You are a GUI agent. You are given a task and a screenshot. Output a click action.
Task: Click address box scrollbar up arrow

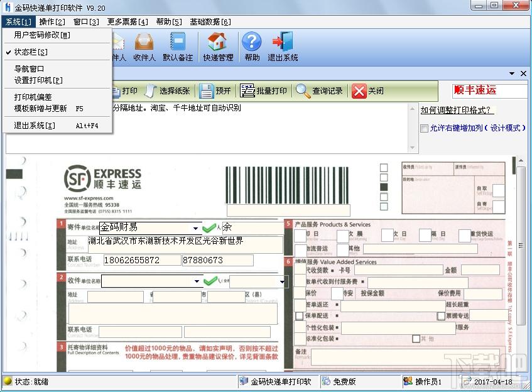[x=412, y=109]
